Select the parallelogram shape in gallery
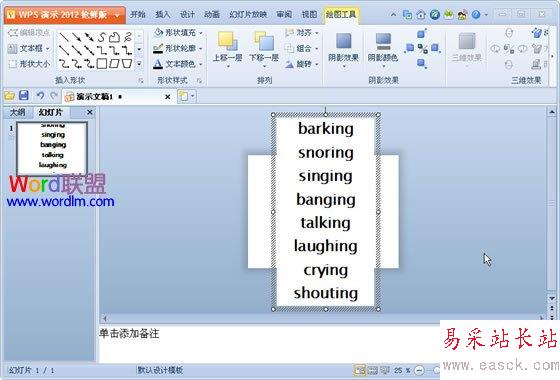The width and height of the screenshot is (560, 380). [x=114, y=64]
